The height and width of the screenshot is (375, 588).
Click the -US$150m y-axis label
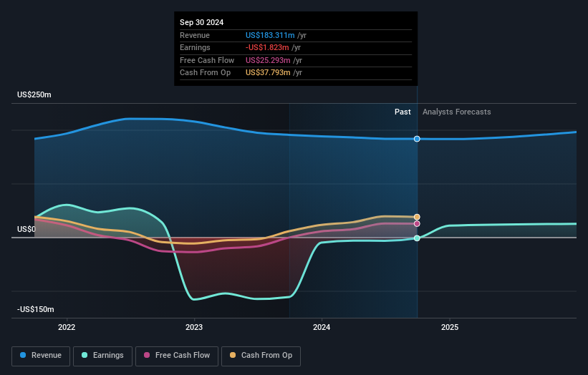35,309
